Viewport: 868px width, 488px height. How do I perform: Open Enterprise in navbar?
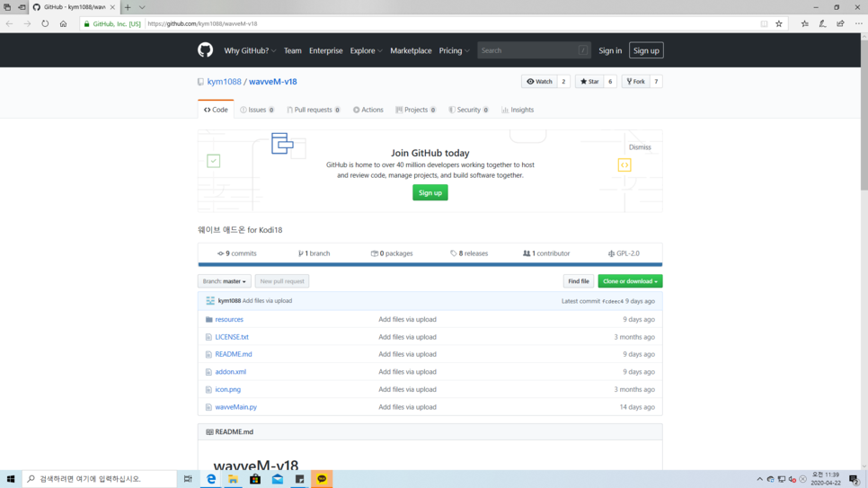coord(325,50)
